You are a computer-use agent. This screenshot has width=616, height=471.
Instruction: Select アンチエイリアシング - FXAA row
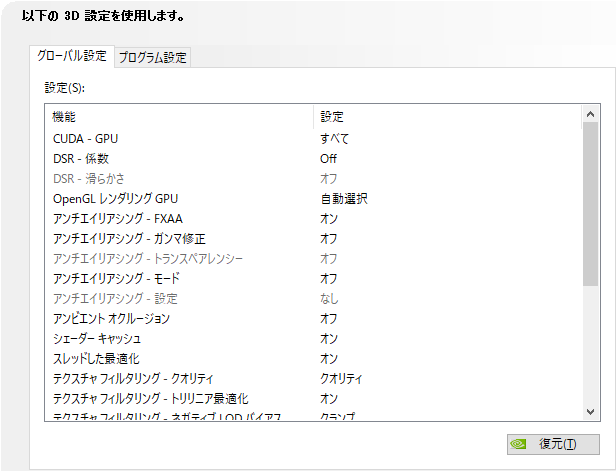coord(313,219)
